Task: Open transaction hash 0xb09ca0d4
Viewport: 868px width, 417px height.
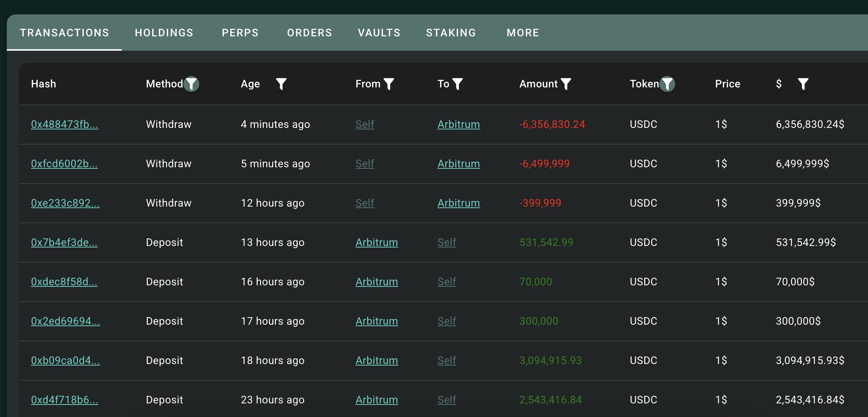Action: point(65,361)
